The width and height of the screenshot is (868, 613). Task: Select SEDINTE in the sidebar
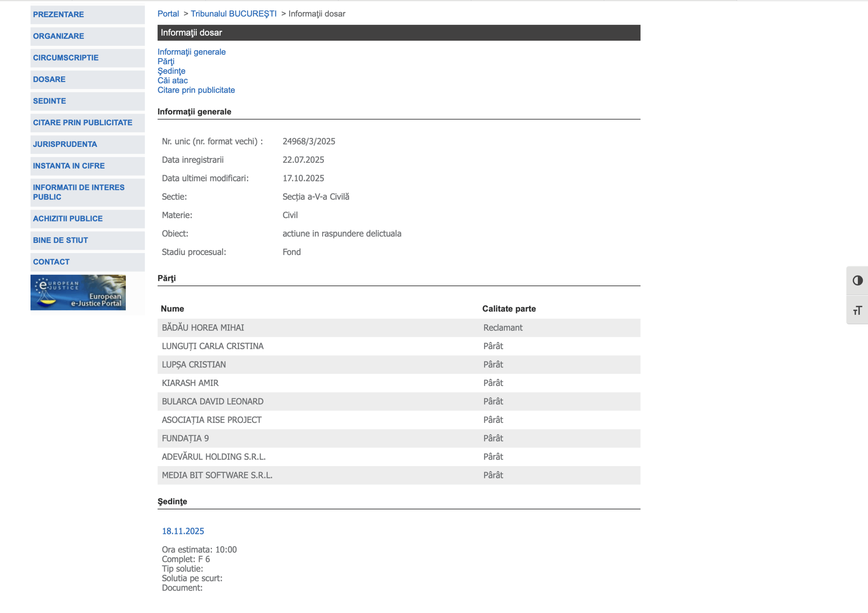pos(49,101)
